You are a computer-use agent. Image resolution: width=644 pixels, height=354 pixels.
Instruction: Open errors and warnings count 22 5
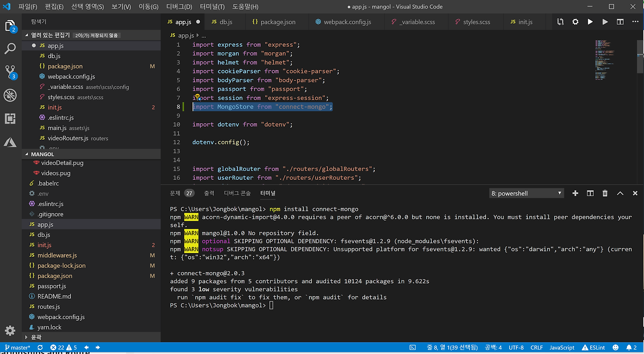click(63, 347)
